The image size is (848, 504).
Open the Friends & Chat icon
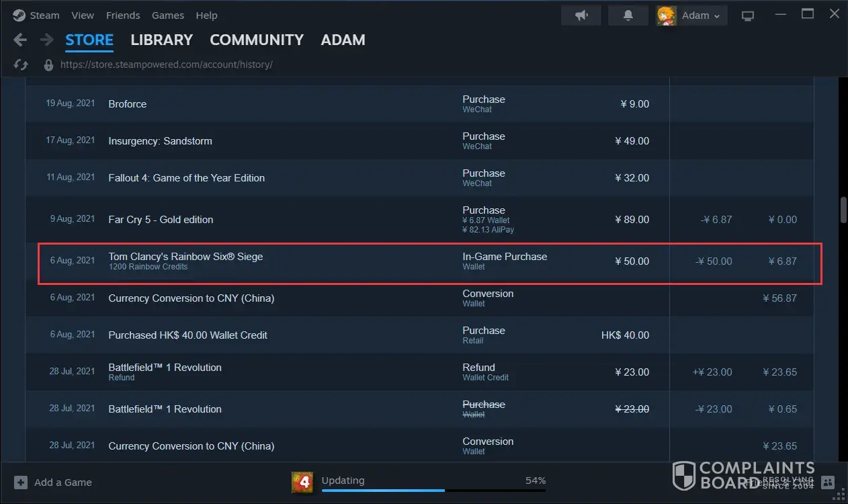[828, 482]
